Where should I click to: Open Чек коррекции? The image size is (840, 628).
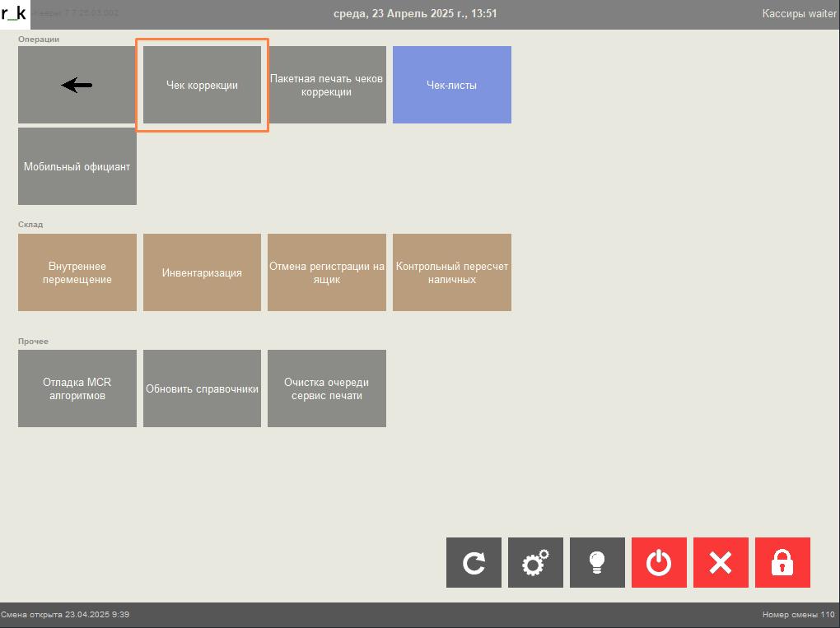point(202,85)
